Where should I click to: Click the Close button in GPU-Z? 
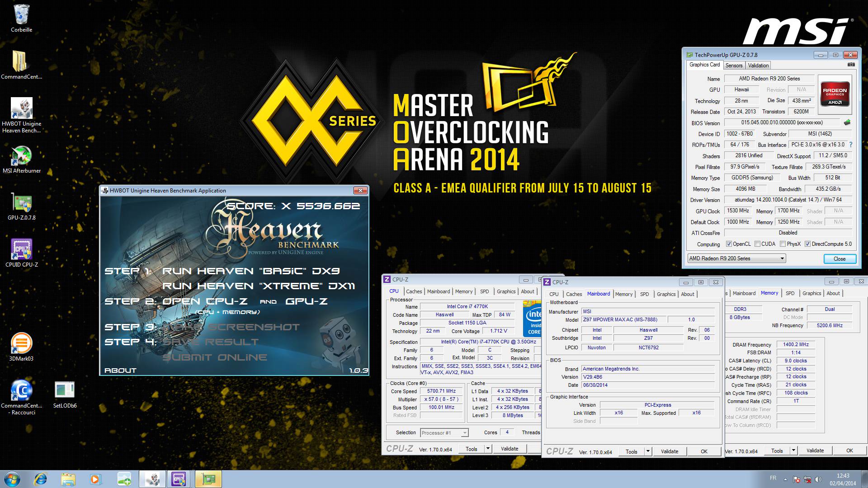point(840,259)
